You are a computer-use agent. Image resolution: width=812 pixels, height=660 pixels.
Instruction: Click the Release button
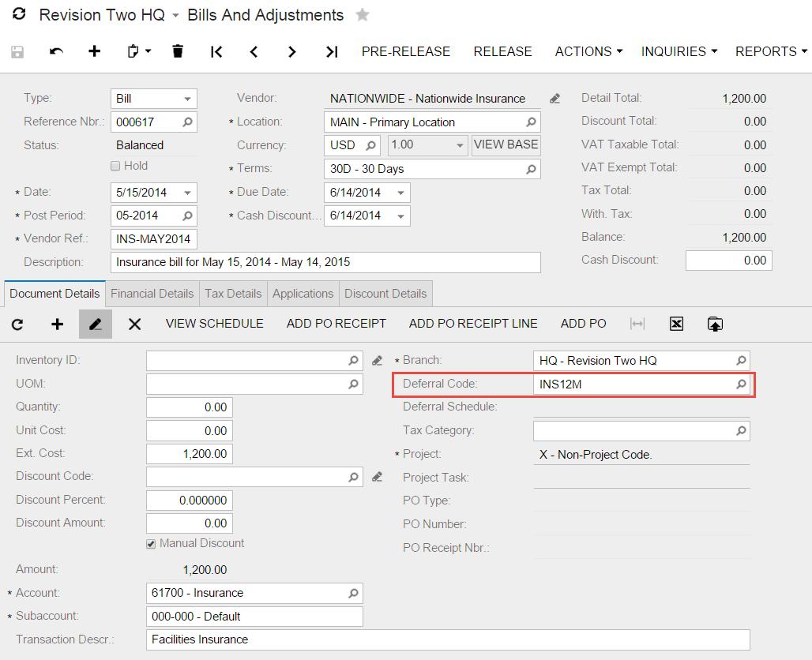(503, 52)
